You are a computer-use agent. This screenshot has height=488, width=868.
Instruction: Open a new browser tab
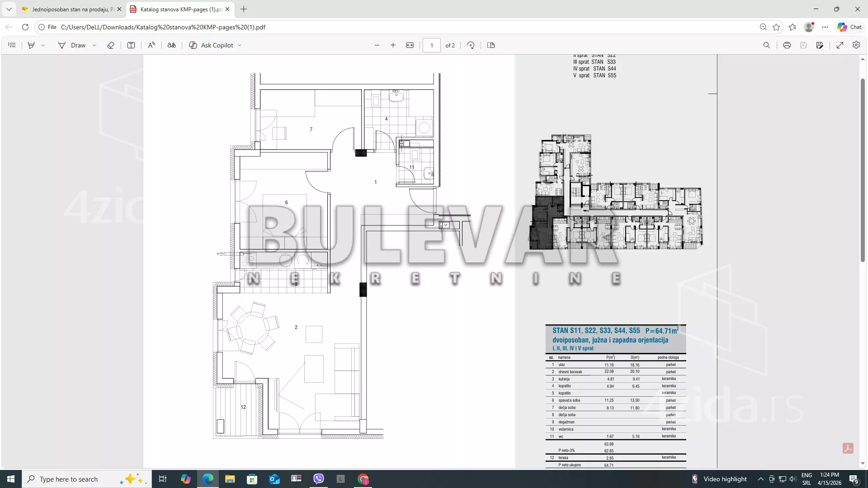244,9
